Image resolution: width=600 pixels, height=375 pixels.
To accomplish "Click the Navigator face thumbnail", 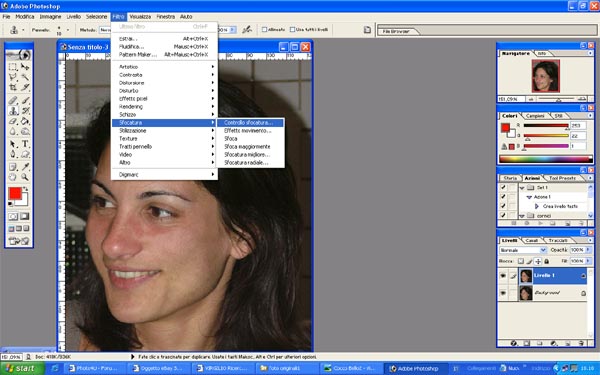I will pos(546,76).
